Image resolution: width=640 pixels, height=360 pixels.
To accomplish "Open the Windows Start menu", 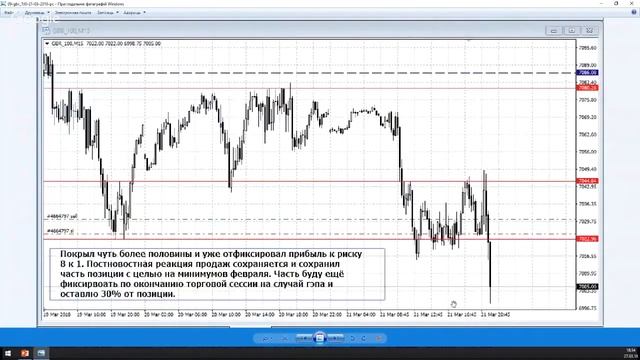I will coord(8,353).
